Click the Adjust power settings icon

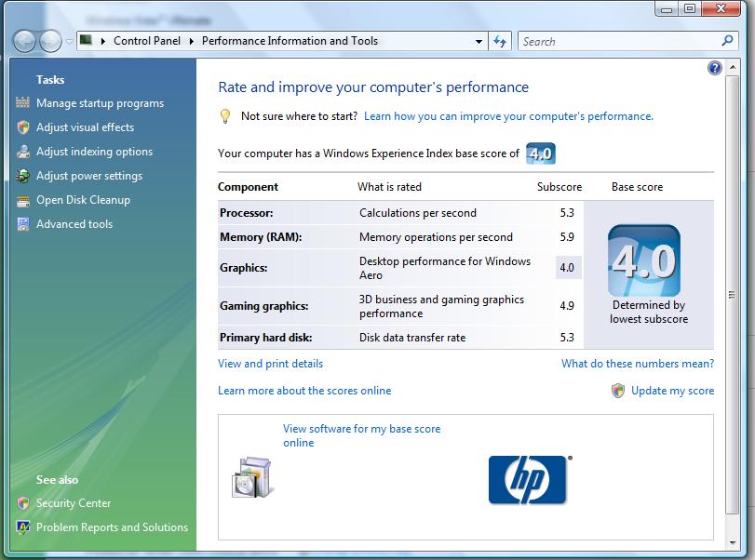pyautogui.click(x=22, y=176)
